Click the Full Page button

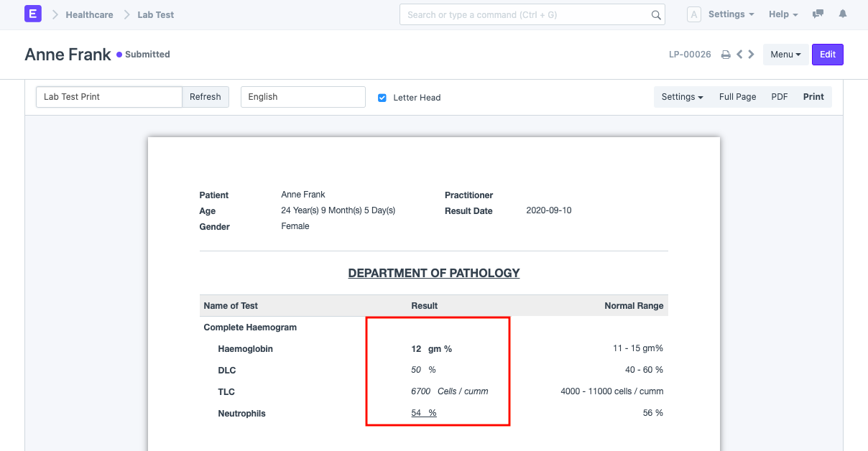(x=737, y=97)
